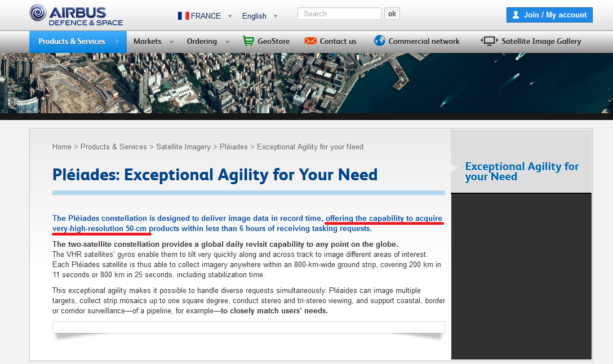
Task: Click the Airbus Defence & Space logo
Action: pyautogui.click(x=76, y=15)
